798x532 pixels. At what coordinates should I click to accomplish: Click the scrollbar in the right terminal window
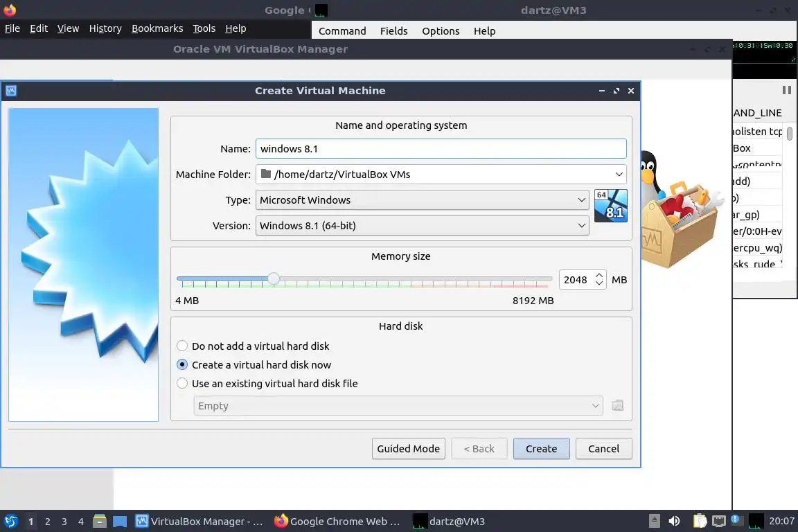(x=790, y=133)
